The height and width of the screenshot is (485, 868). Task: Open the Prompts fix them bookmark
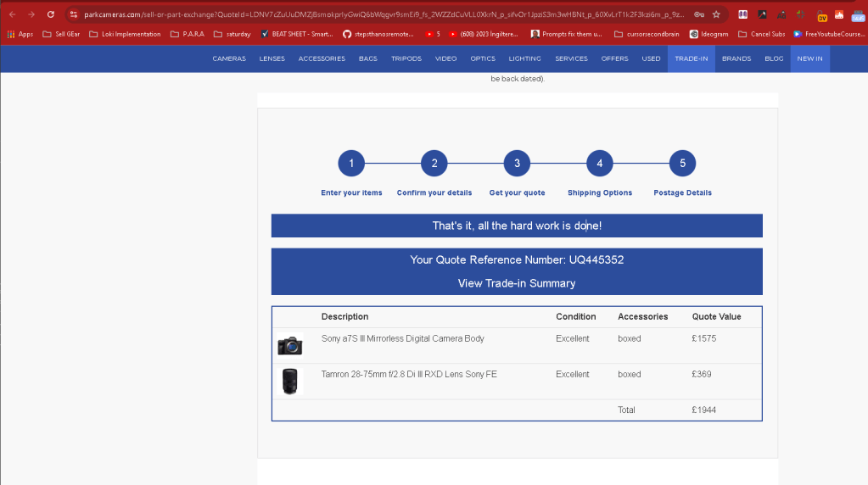(x=566, y=34)
